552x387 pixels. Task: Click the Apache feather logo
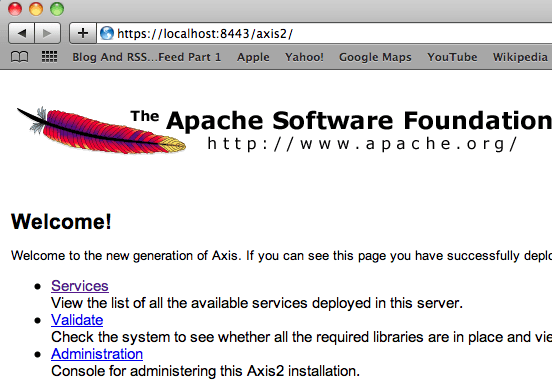click(x=101, y=130)
